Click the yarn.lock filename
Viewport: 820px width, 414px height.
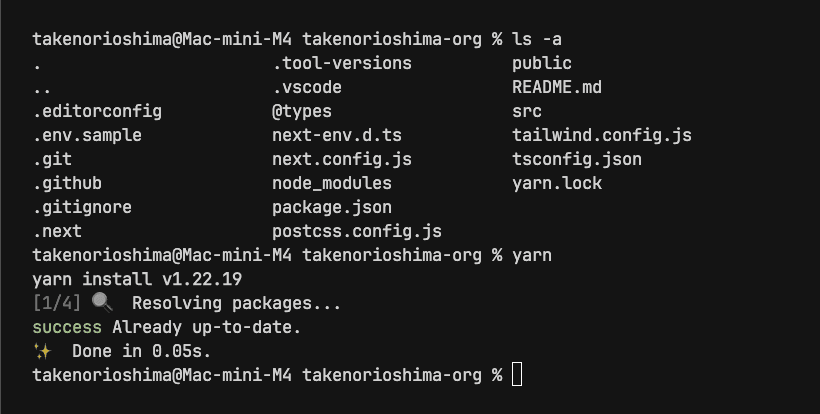[556, 183]
